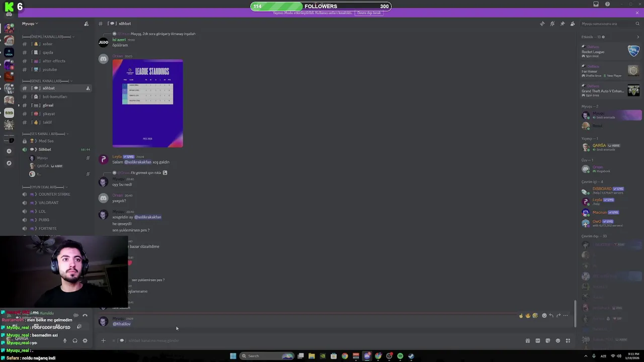Image resolution: width=644 pixels, height=362 pixels.
Task: Join the COUNTER STRIKE voice channel
Action: tap(55, 194)
